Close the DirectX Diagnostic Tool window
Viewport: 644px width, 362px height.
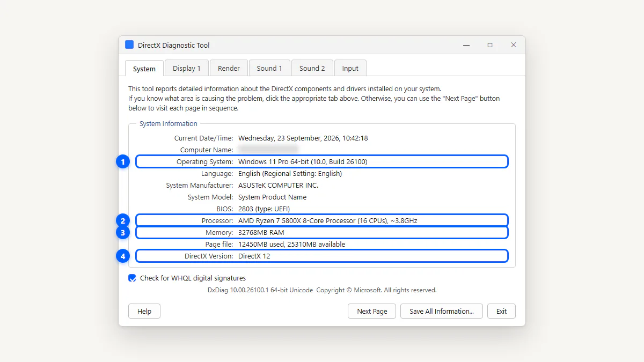point(514,45)
